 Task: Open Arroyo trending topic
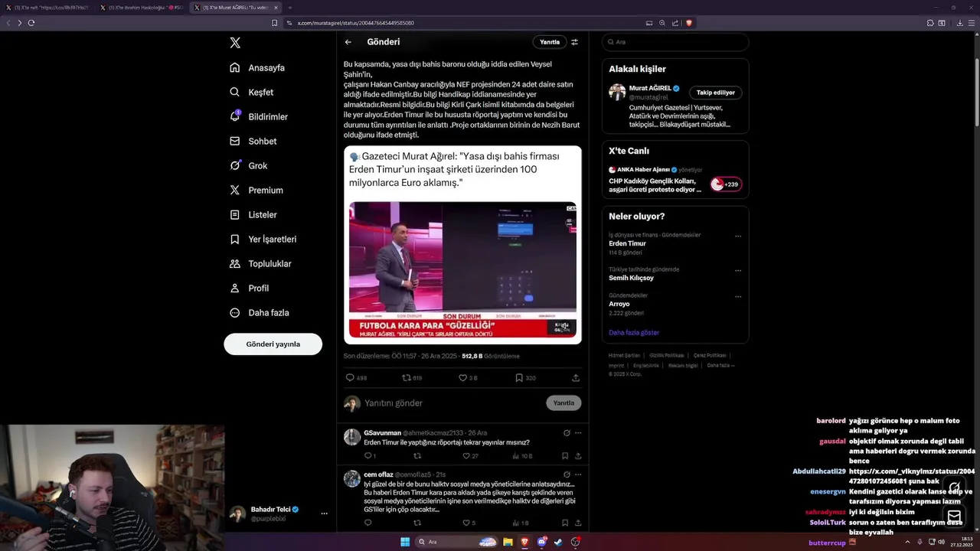click(x=619, y=304)
